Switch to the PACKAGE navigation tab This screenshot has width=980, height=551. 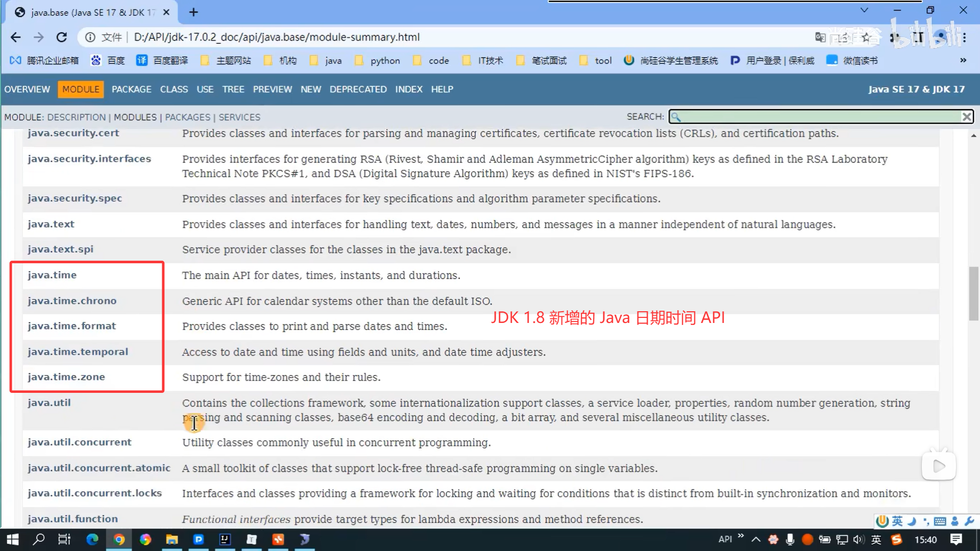[x=131, y=89]
